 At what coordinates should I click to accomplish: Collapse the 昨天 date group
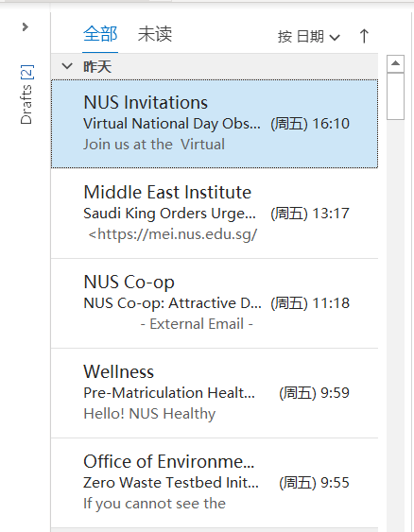click(x=67, y=66)
